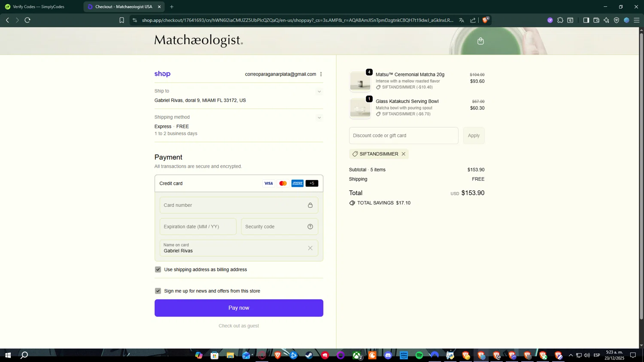Open the browser extensions puzzle icon

[560, 20]
